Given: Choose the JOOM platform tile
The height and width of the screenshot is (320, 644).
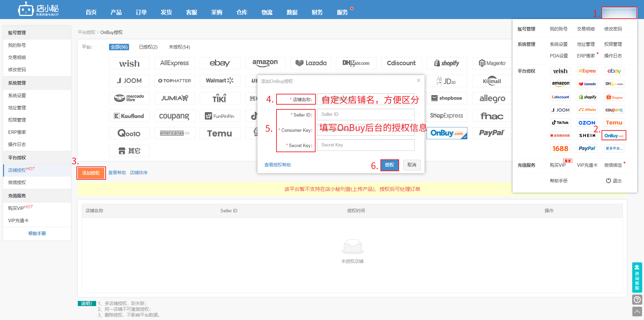Looking at the screenshot, I should (x=129, y=81).
